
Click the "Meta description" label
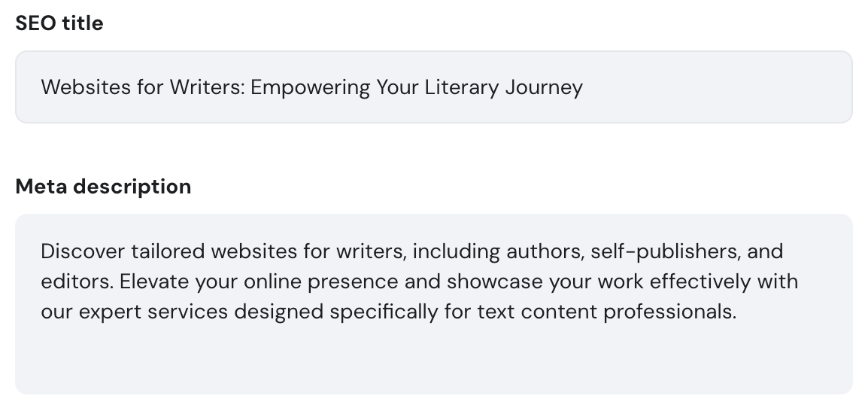103,186
